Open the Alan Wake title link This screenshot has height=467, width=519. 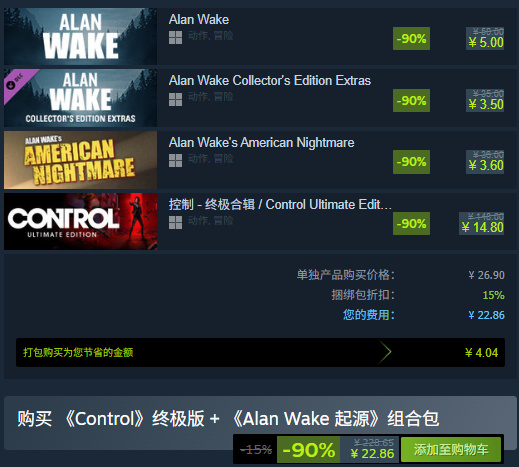click(199, 19)
